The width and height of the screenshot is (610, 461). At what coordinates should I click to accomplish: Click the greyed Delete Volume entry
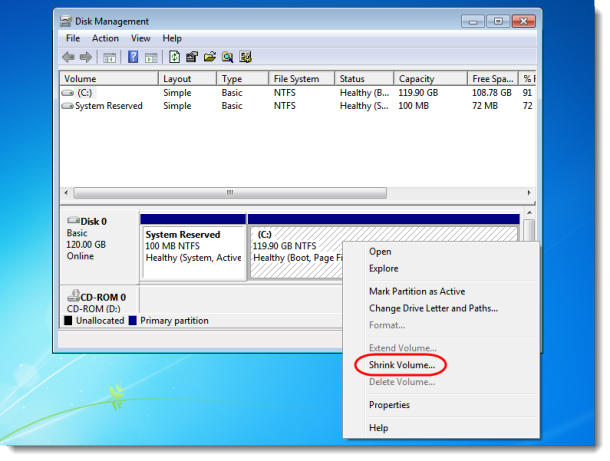pyautogui.click(x=442, y=382)
